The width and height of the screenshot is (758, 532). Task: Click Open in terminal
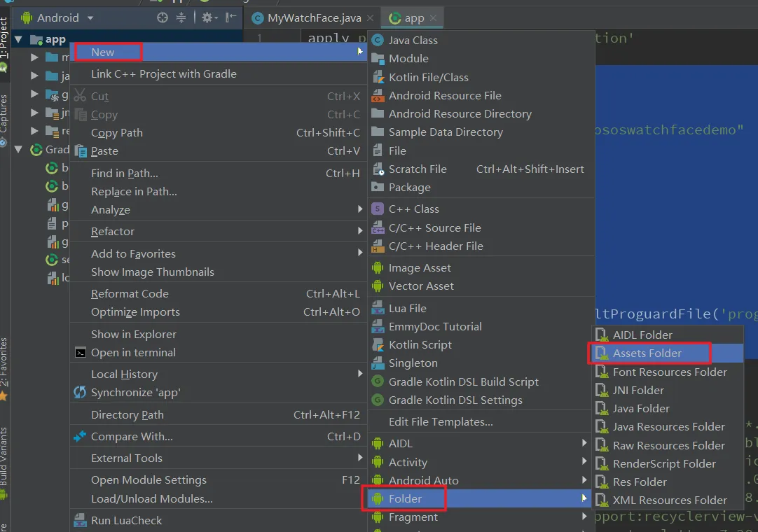pyautogui.click(x=133, y=352)
